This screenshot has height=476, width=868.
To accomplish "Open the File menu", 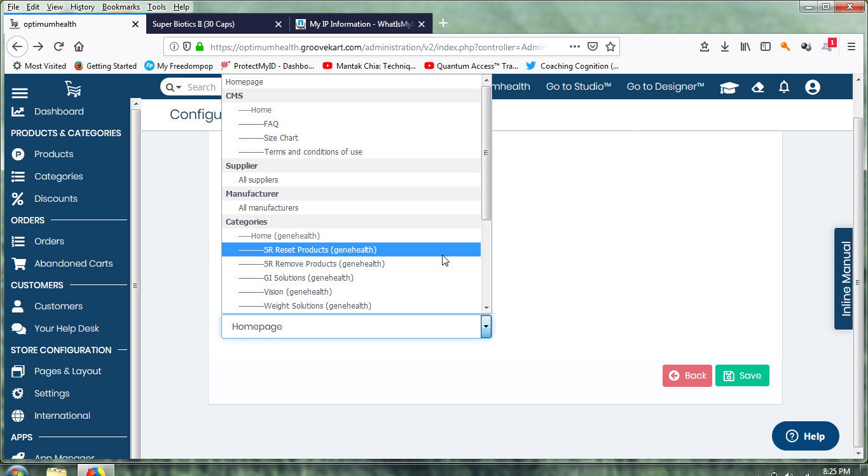I will (13, 7).
